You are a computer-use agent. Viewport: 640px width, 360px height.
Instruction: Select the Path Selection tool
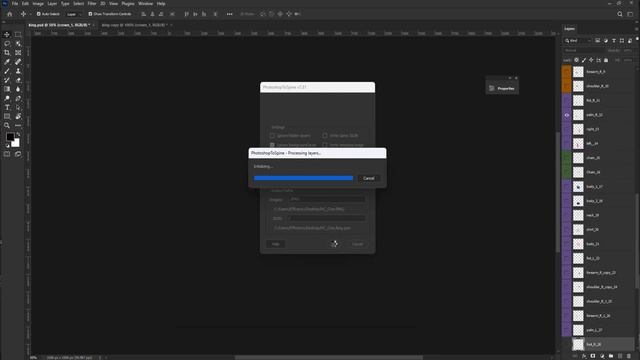[18, 107]
